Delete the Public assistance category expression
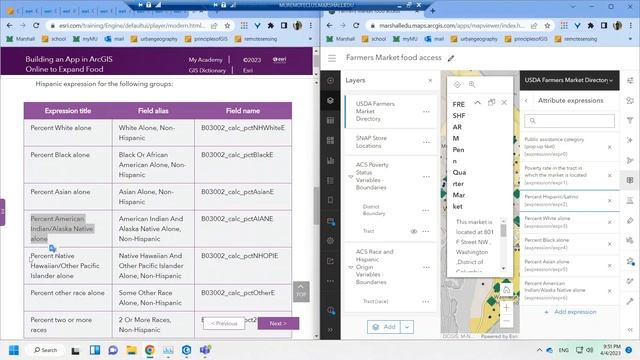 (610, 147)
